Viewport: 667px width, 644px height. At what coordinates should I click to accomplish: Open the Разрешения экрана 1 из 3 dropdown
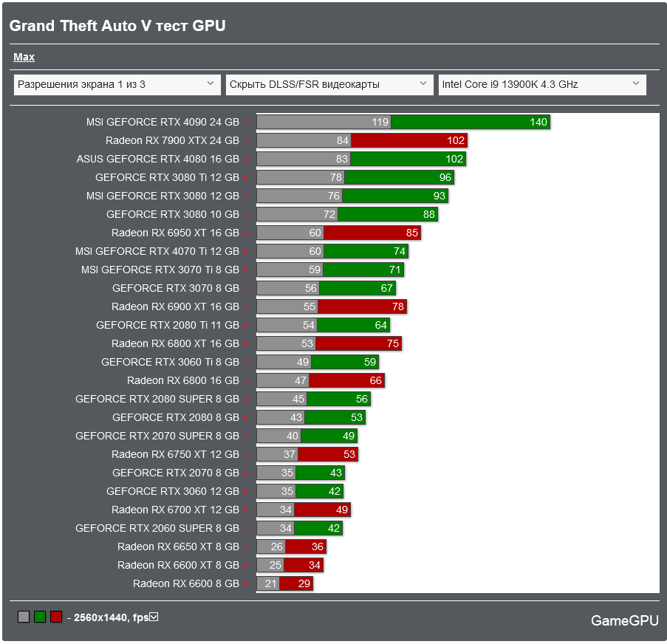(117, 85)
